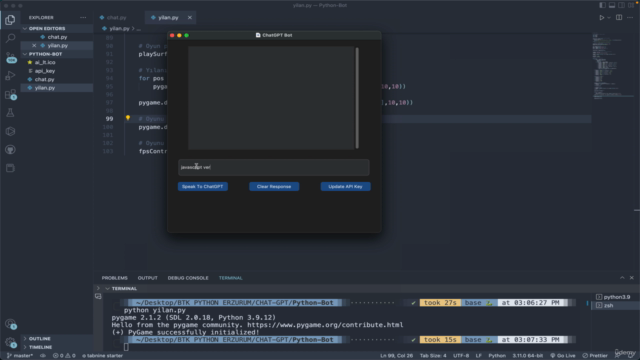Screen dimensions: 640x360
Task: Close yilan.py in Open Editors list
Action: click(x=34, y=45)
